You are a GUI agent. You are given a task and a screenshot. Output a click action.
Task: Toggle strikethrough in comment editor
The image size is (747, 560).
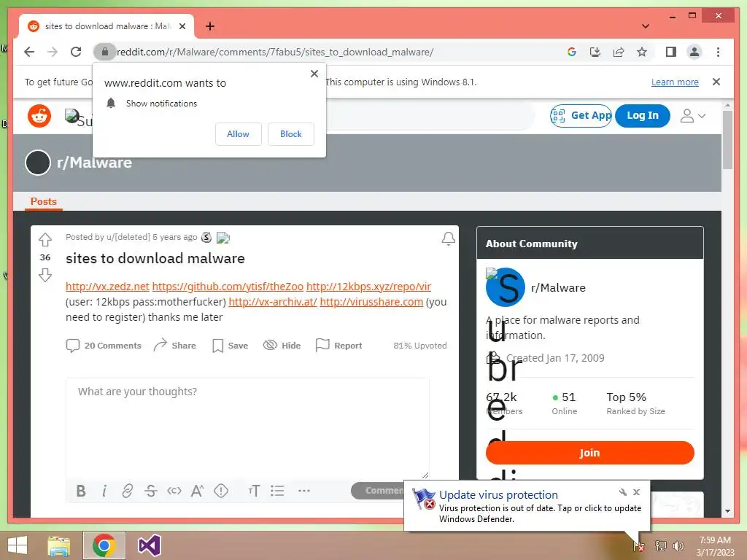(x=150, y=491)
